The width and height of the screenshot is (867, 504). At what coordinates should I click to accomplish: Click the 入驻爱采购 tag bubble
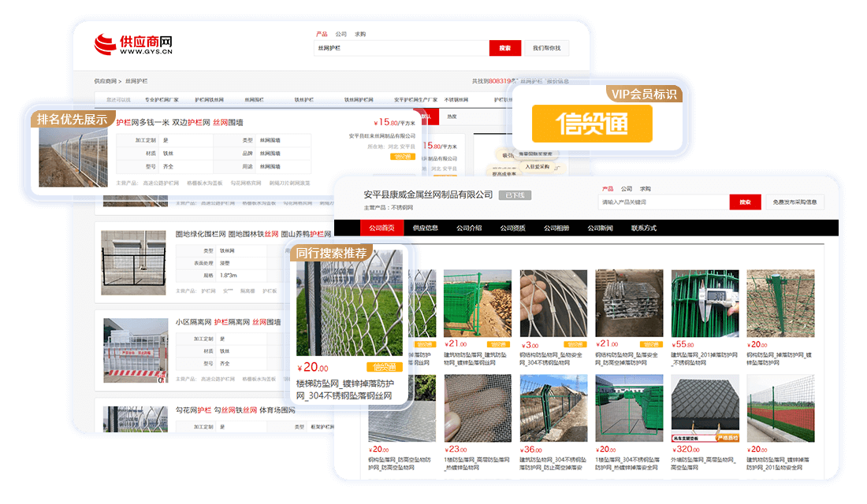[x=537, y=166]
